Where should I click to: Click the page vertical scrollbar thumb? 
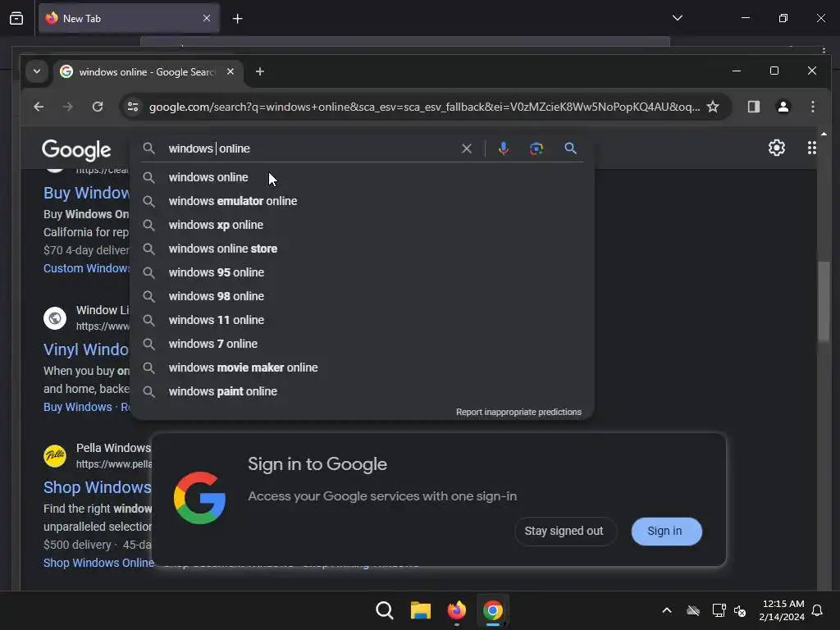coord(824,300)
